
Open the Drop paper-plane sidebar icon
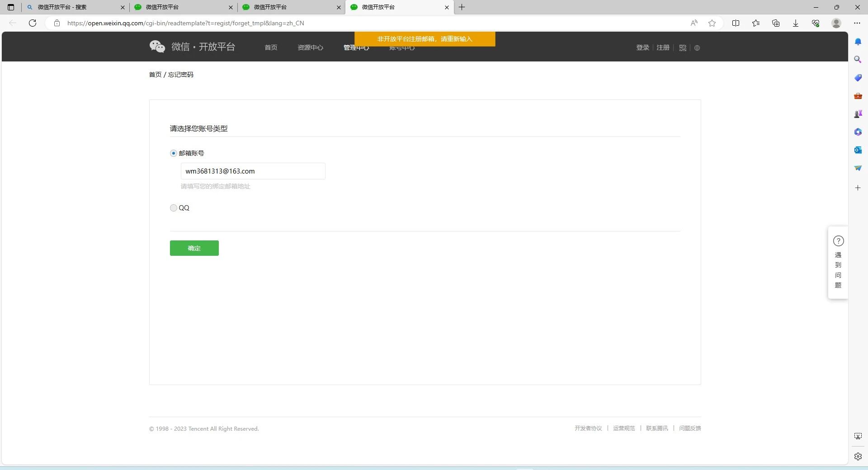click(x=858, y=168)
